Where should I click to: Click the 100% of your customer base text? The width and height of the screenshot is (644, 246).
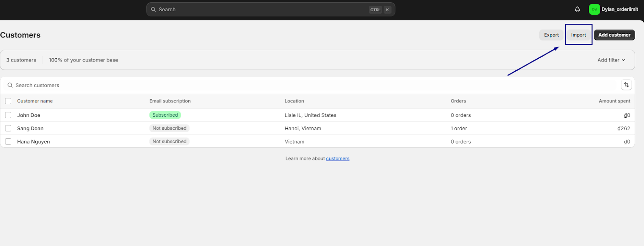[x=83, y=60]
